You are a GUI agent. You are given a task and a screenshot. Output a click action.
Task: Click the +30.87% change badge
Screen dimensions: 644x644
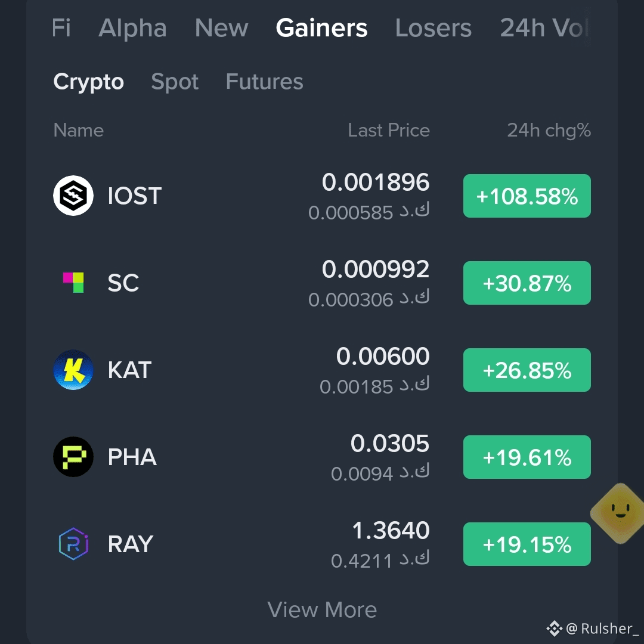(527, 283)
